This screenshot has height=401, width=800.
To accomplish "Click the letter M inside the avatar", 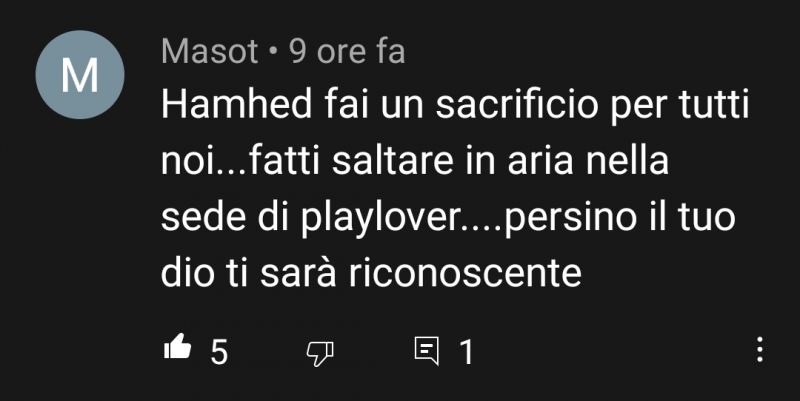I will click(x=80, y=75).
